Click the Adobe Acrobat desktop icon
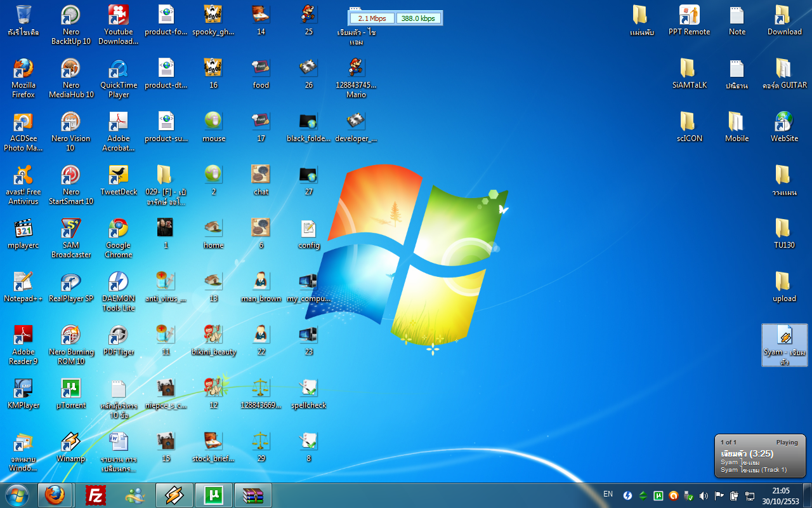The image size is (812, 508). tap(119, 131)
